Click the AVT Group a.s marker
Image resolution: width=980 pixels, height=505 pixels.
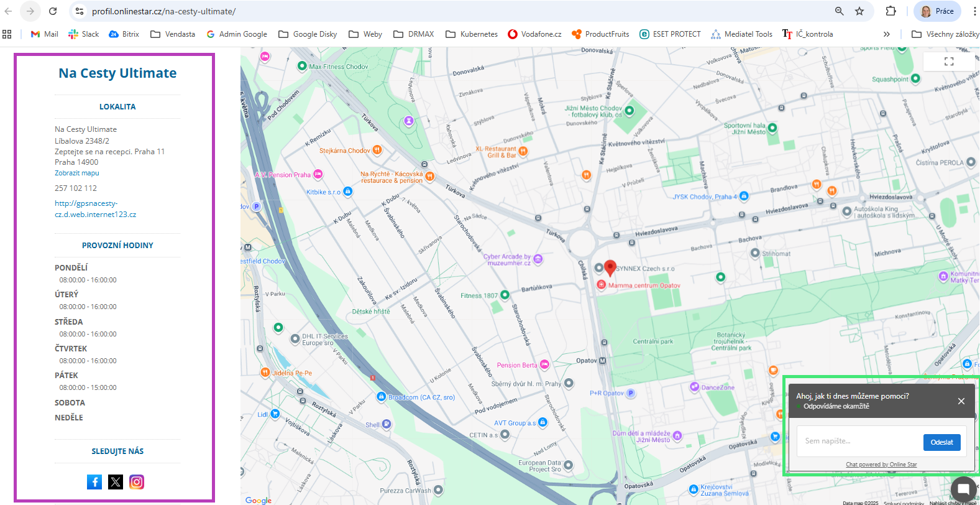543,422
